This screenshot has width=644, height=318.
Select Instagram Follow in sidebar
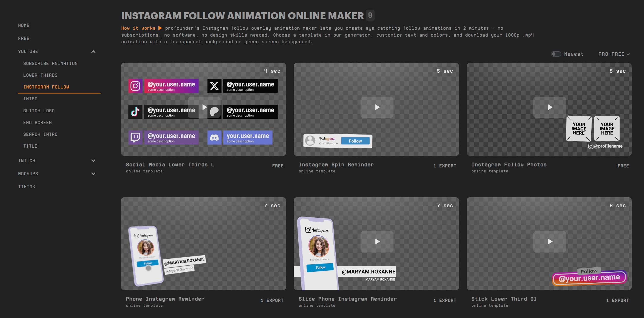[x=46, y=87]
